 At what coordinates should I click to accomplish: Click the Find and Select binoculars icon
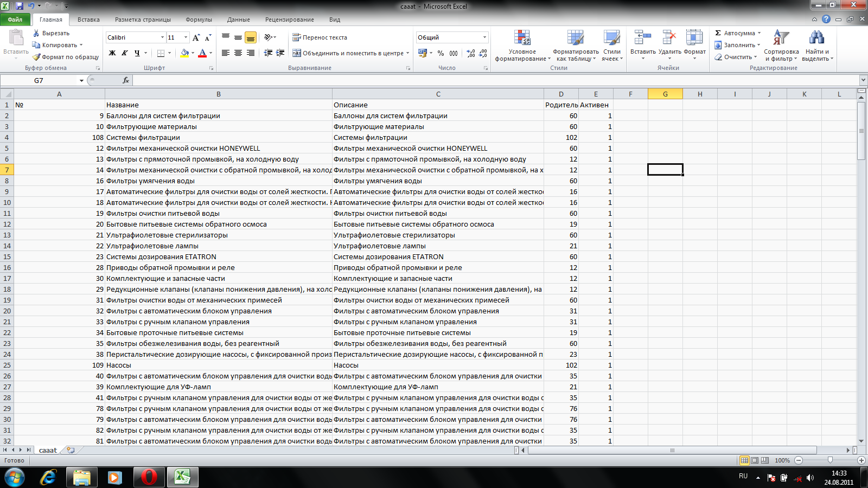click(816, 38)
